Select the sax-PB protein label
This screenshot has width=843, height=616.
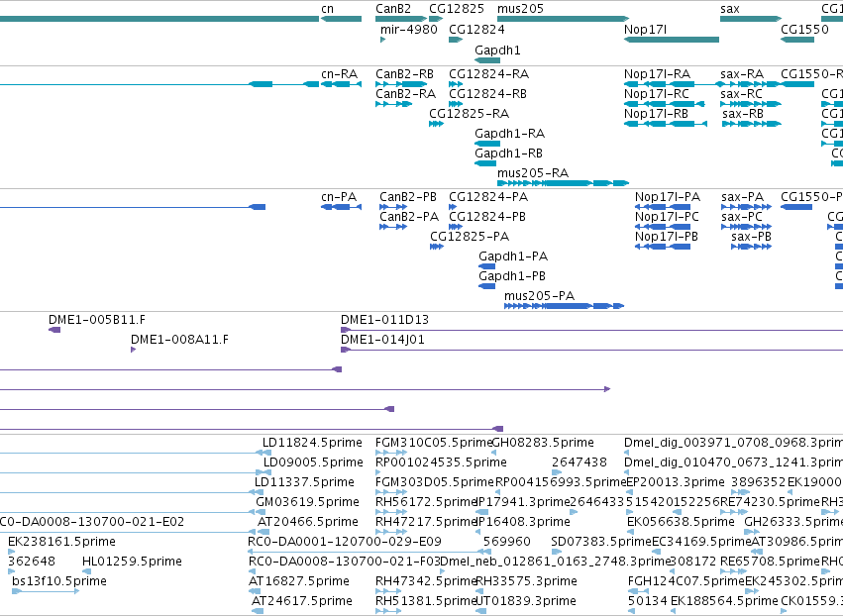751,237
